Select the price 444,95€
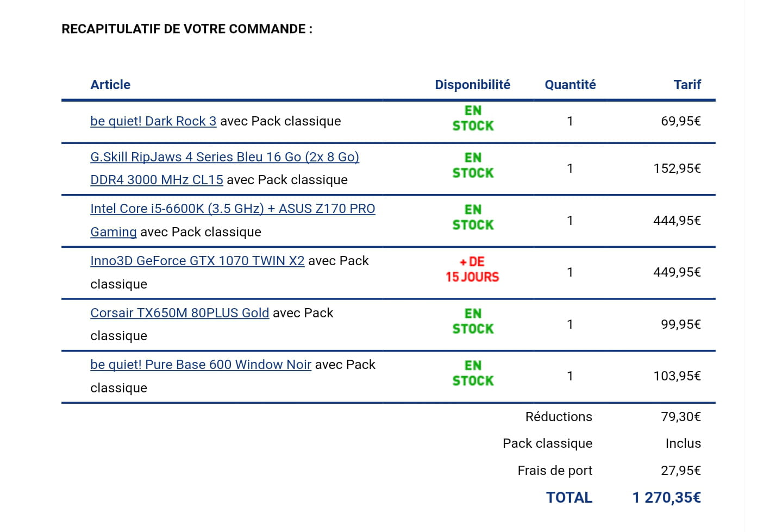 677,221
